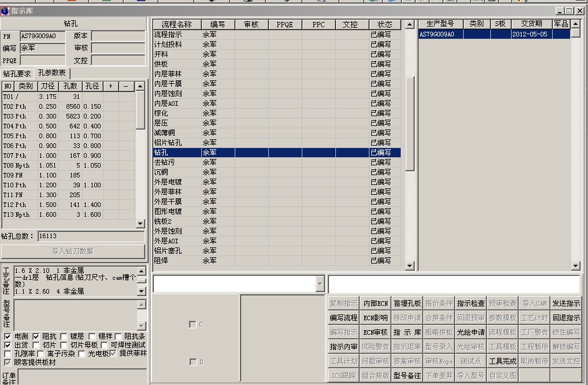
Task: Click the 2012-05-05 delivery date cell
Action: pyautogui.click(x=531, y=34)
